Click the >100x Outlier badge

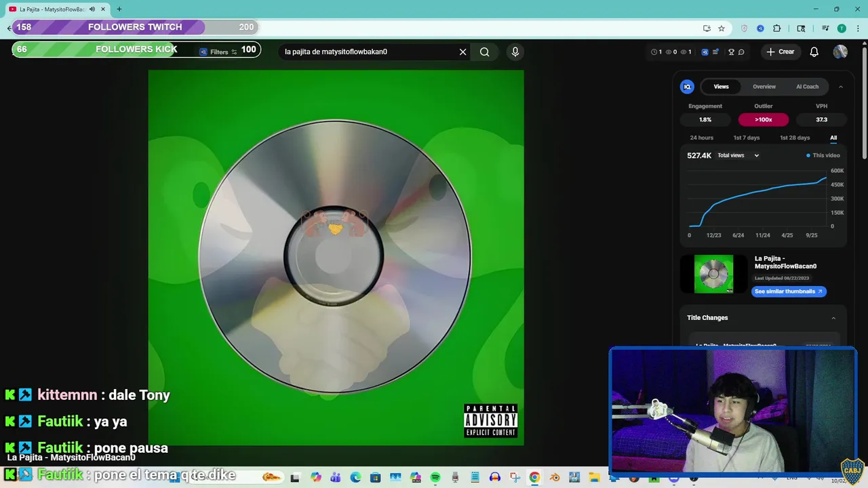pyautogui.click(x=764, y=119)
